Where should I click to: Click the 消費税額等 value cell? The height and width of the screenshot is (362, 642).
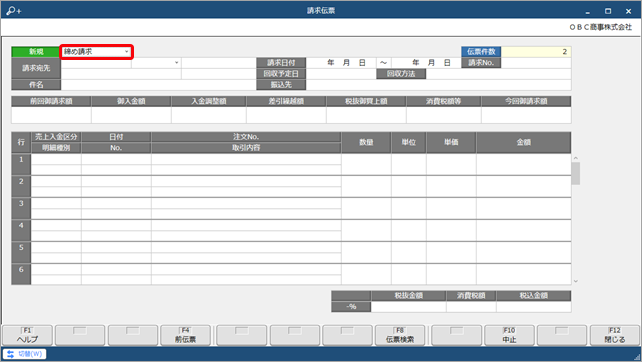tap(444, 115)
